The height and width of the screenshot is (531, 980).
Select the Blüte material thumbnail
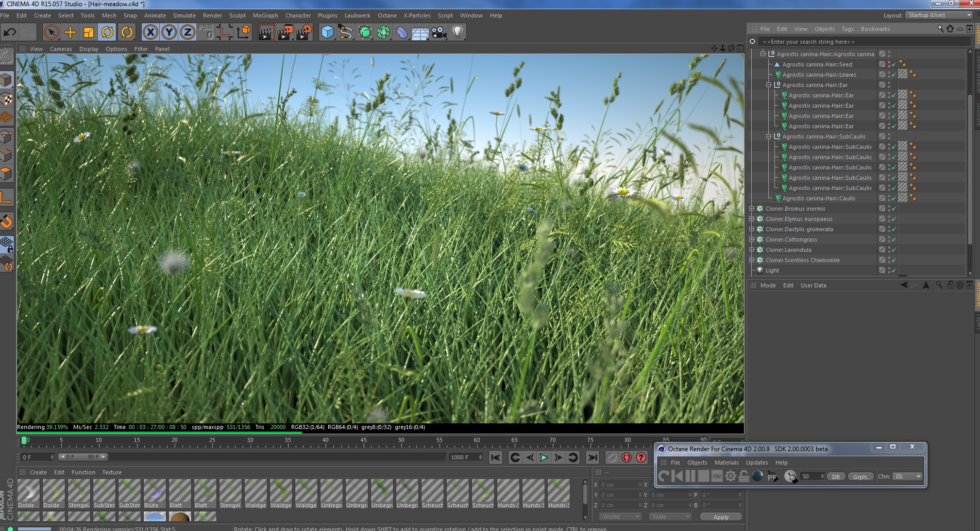(x=155, y=493)
